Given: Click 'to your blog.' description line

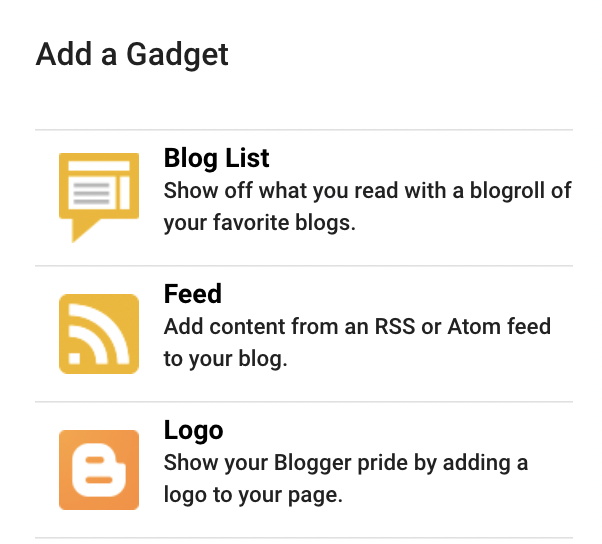Looking at the screenshot, I should click(225, 359).
